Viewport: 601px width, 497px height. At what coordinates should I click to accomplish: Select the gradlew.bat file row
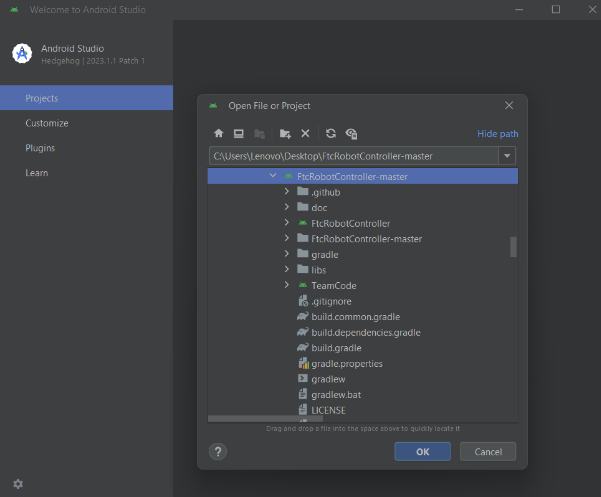(x=363, y=395)
